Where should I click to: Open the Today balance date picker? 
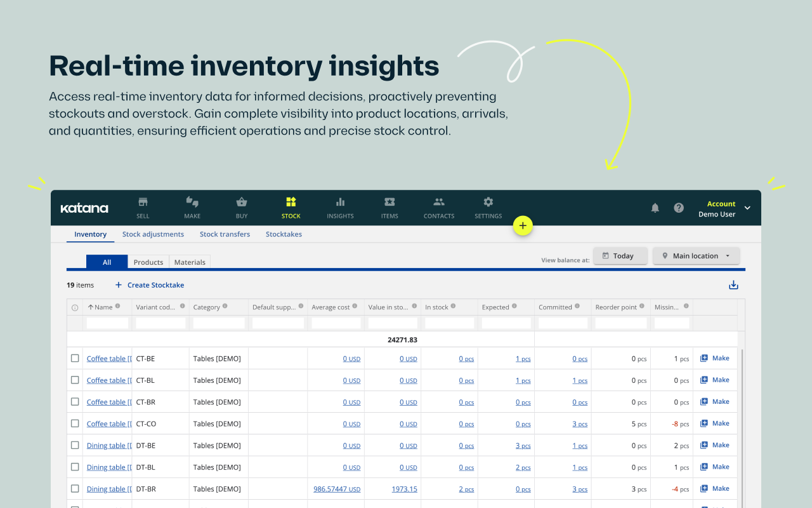tap(620, 256)
